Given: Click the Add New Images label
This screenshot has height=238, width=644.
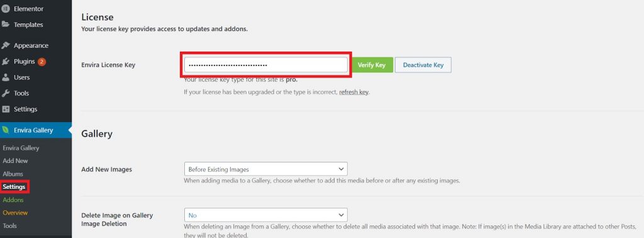Looking at the screenshot, I should (x=107, y=169).
